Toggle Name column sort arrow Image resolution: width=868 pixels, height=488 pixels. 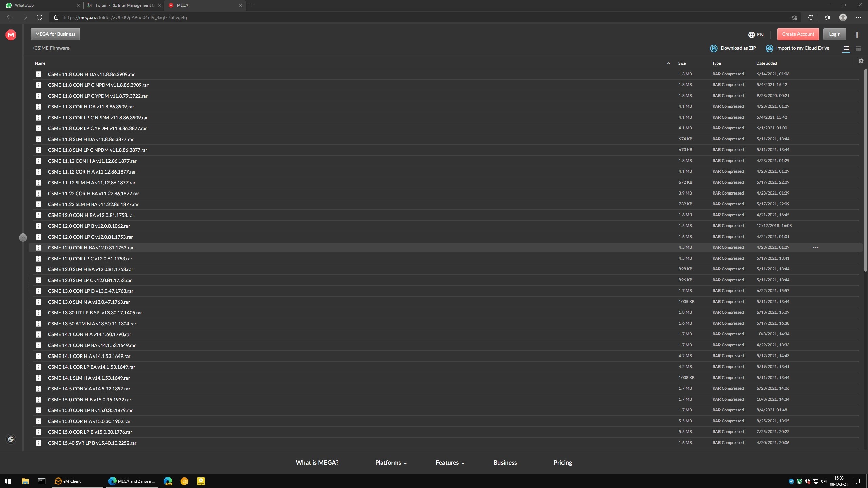pyautogui.click(x=668, y=63)
